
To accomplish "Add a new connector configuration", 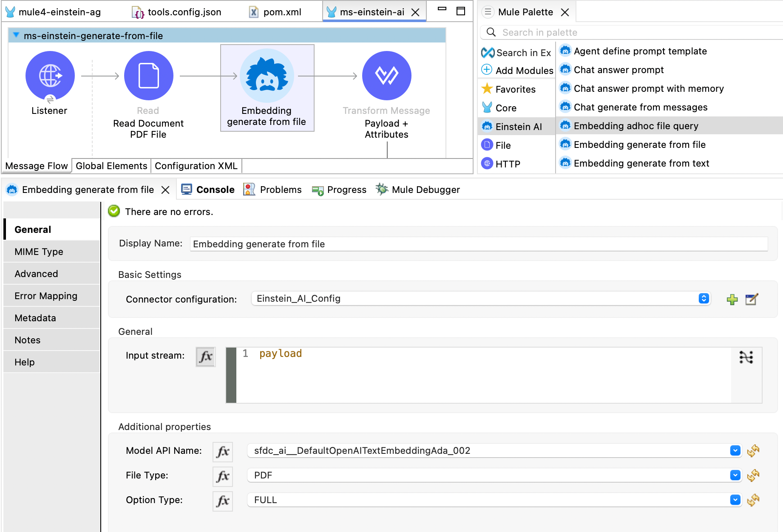I will [732, 300].
